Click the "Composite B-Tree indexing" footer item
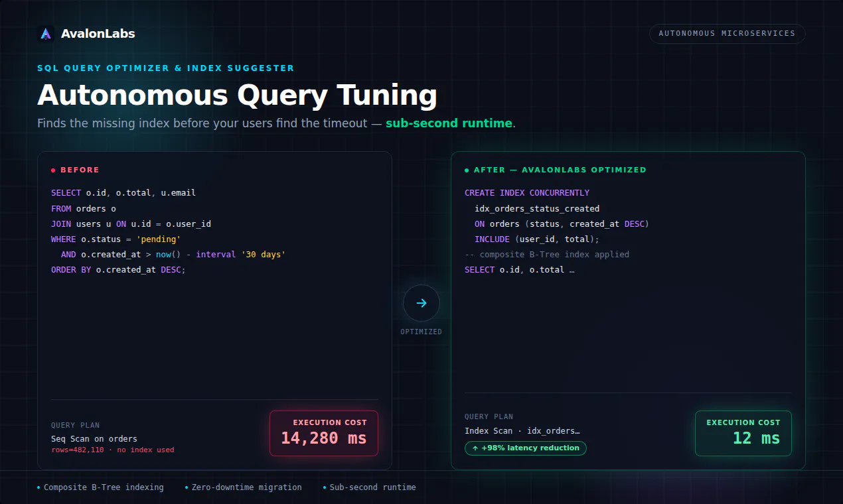The width and height of the screenshot is (843, 504). tap(100, 487)
